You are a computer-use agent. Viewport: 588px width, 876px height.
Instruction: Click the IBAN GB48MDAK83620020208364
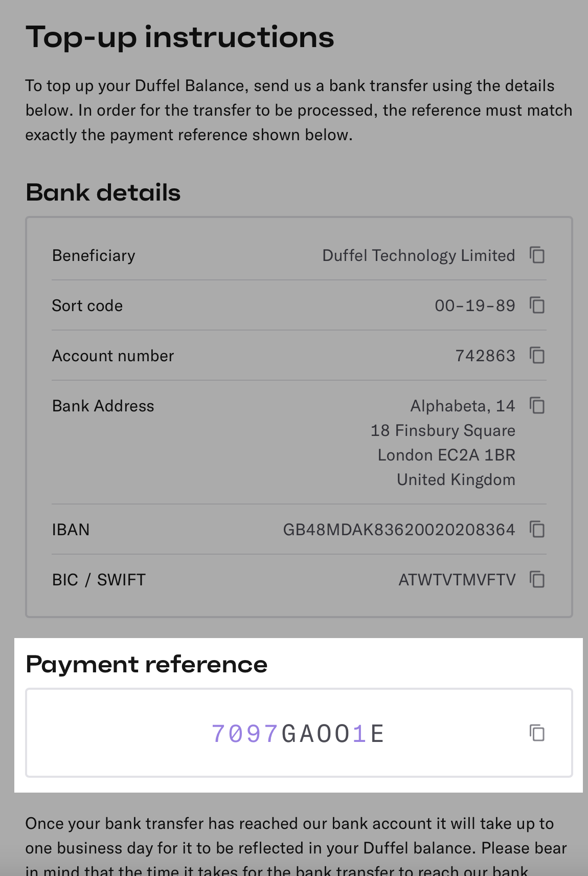(399, 530)
